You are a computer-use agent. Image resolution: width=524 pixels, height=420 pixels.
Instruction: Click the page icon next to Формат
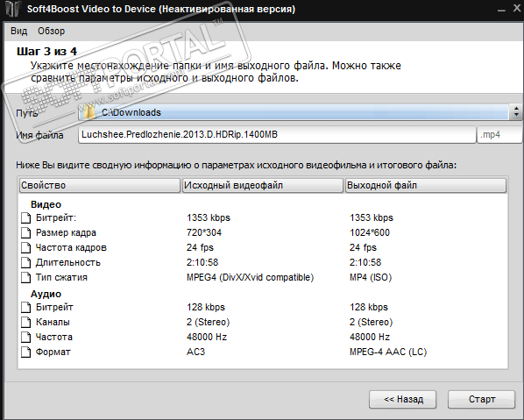click(25, 352)
